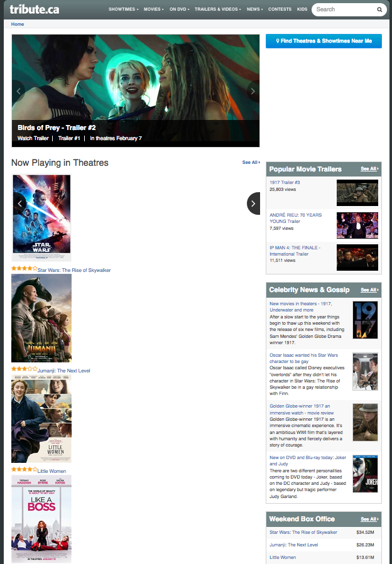Open Oscar Isaac Star Wars character article
The height and width of the screenshot is (564, 392).
pos(304,358)
